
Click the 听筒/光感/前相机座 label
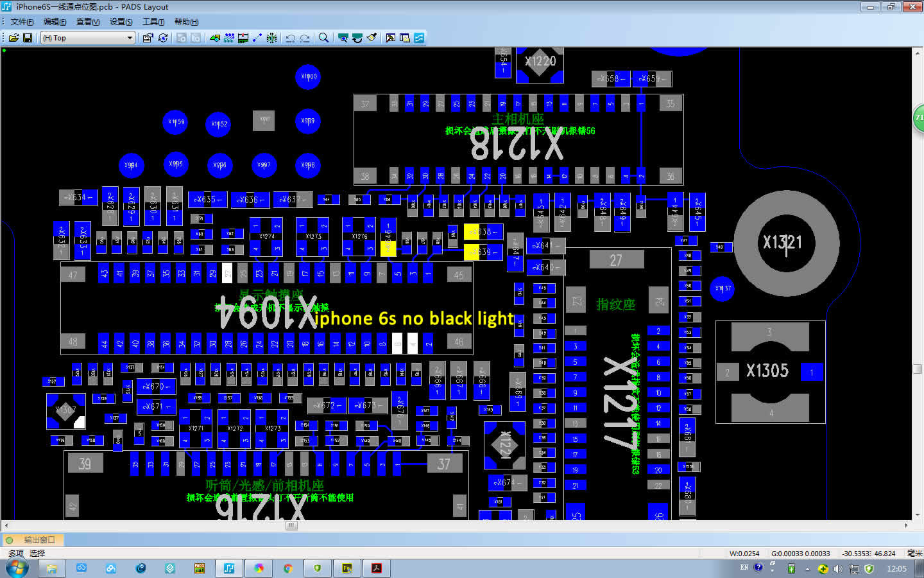265,486
